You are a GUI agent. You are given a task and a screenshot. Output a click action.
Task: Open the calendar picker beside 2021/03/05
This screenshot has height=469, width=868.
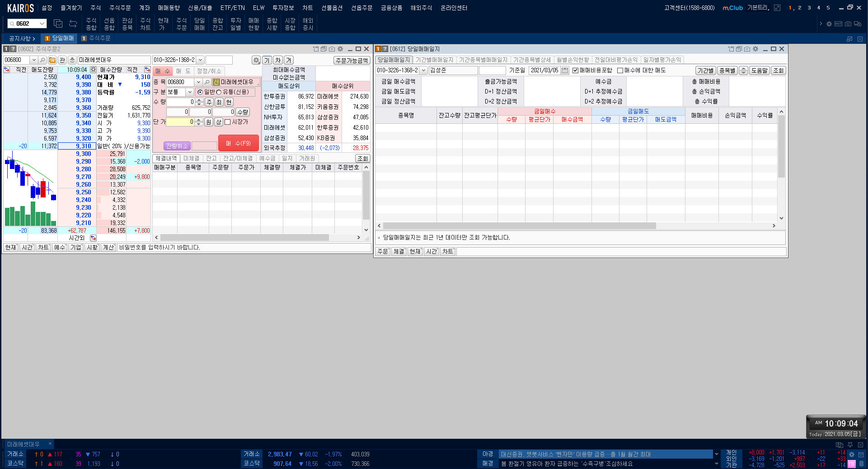pyautogui.click(x=565, y=70)
